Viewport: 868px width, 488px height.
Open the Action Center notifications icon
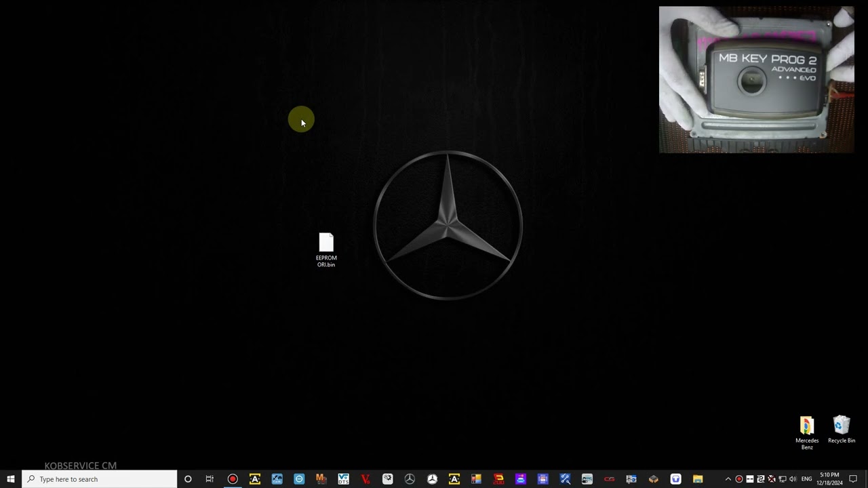(854, 479)
